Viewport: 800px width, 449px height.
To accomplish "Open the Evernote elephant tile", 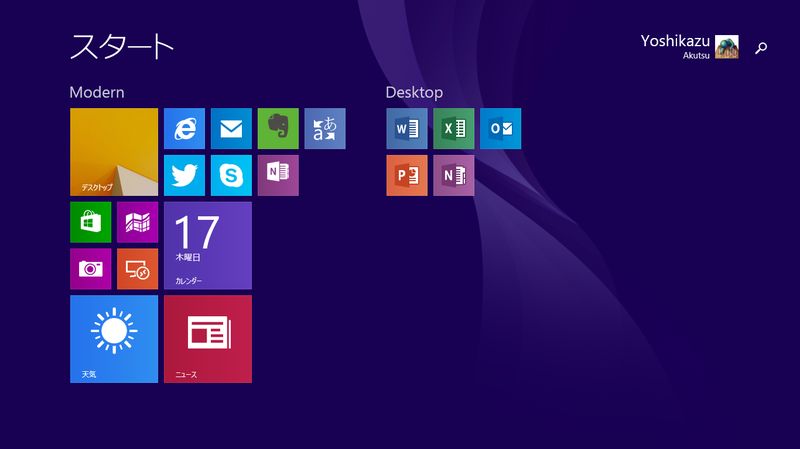I will coord(278,128).
